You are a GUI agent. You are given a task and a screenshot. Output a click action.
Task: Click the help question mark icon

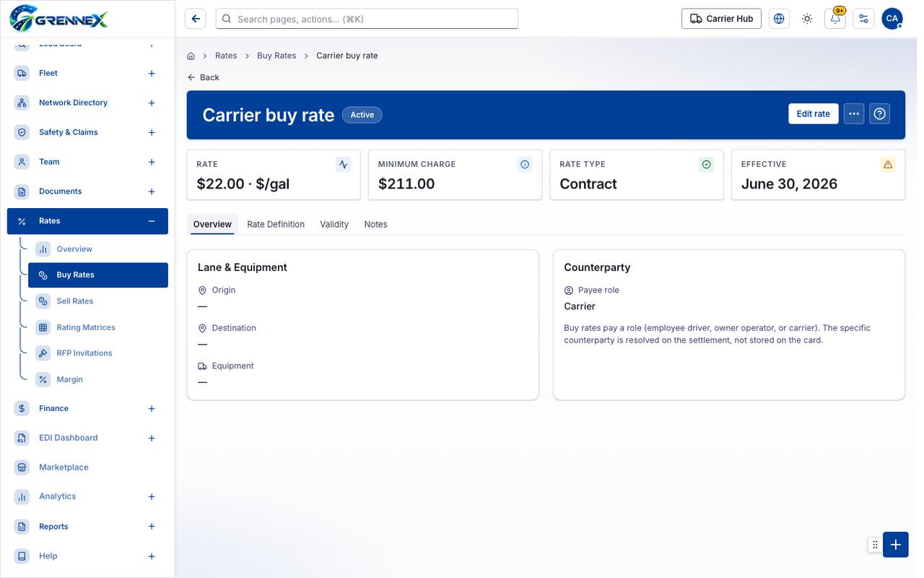[879, 113]
